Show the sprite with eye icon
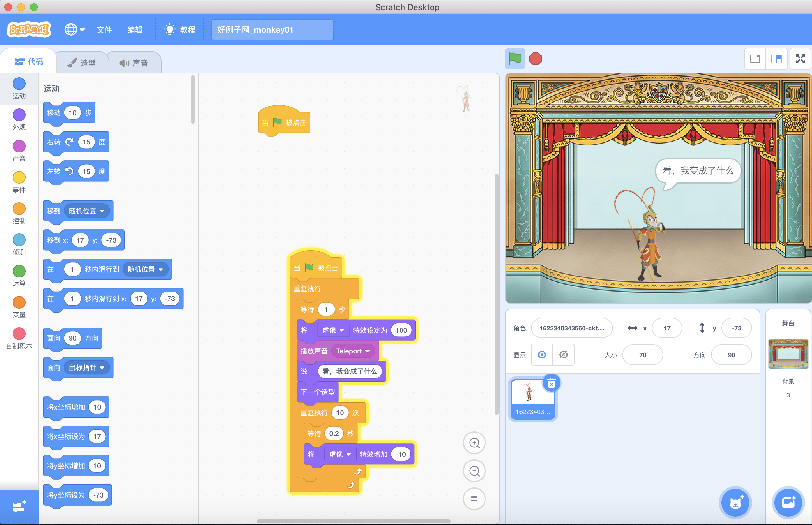Screen dimensions: 812x525 (542, 355)
